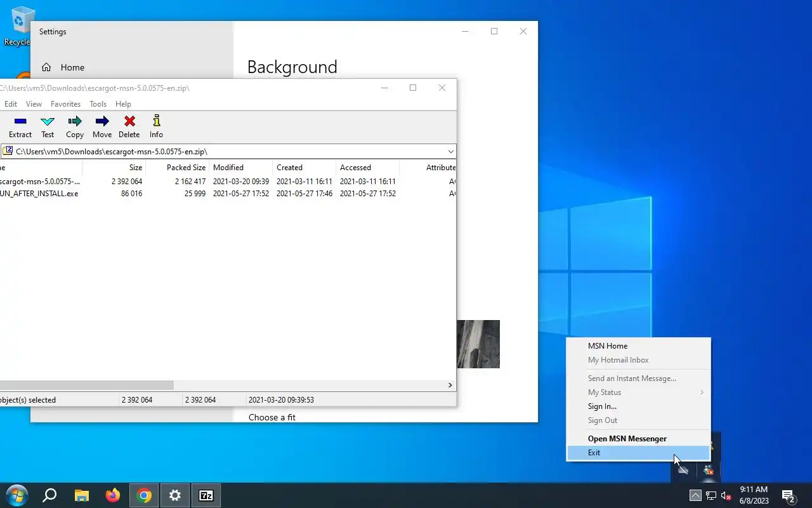Click the 2021-03-20 09:39 modified cell
This screenshot has height=508, width=812.
coord(241,182)
